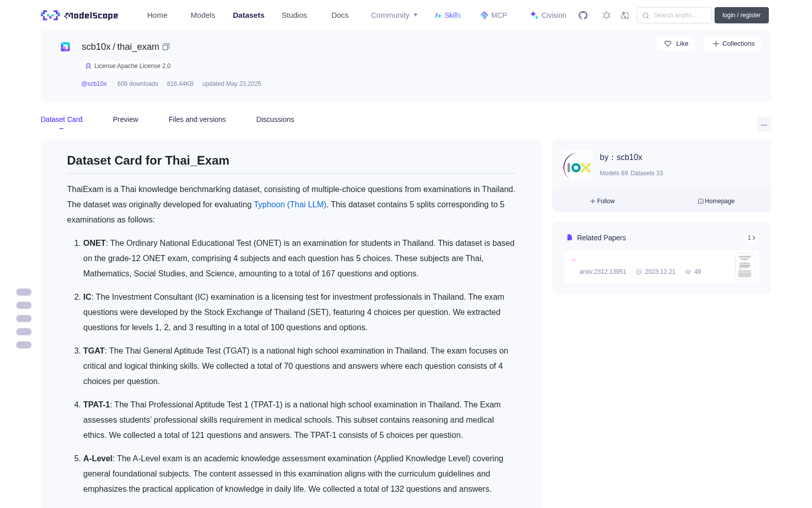Switch language with the translate icon
Image resolution: width=812 pixels, height=508 pixels.
pos(625,15)
